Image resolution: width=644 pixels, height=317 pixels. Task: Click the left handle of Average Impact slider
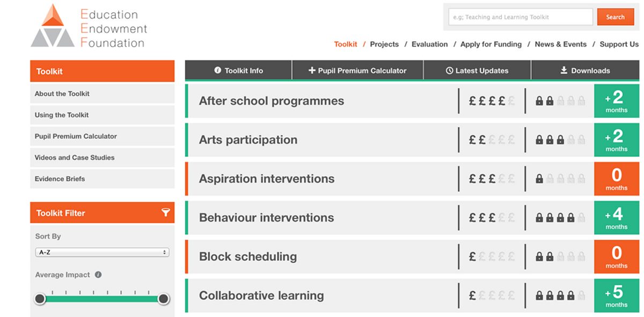(x=40, y=299)
